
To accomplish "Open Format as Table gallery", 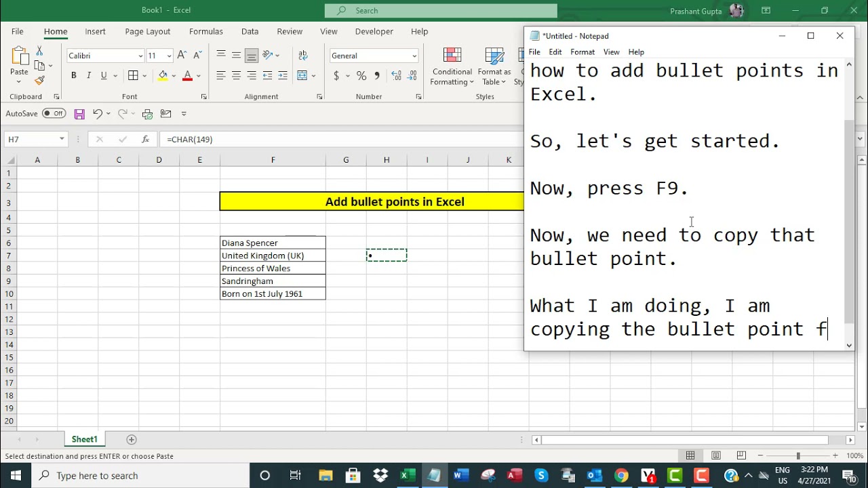I will tap(494, 66).
